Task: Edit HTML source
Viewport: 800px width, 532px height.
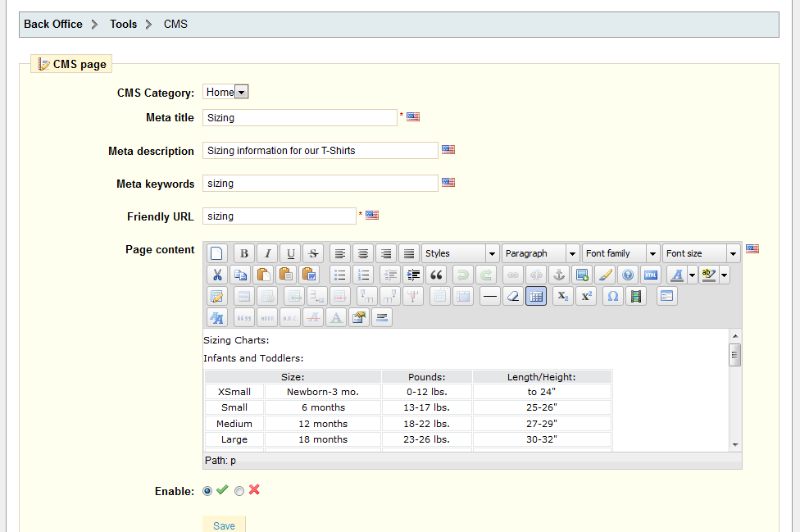Action: click(x=651, y=275)
